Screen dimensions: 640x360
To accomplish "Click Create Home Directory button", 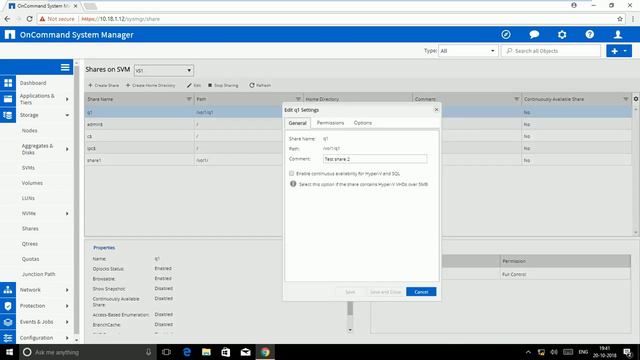I will click(151, 85).
